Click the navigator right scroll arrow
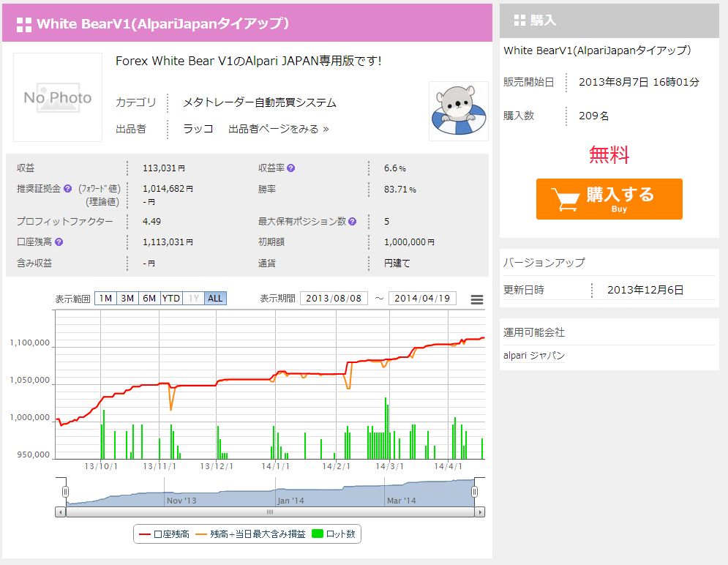 click(x=480, y=512)
